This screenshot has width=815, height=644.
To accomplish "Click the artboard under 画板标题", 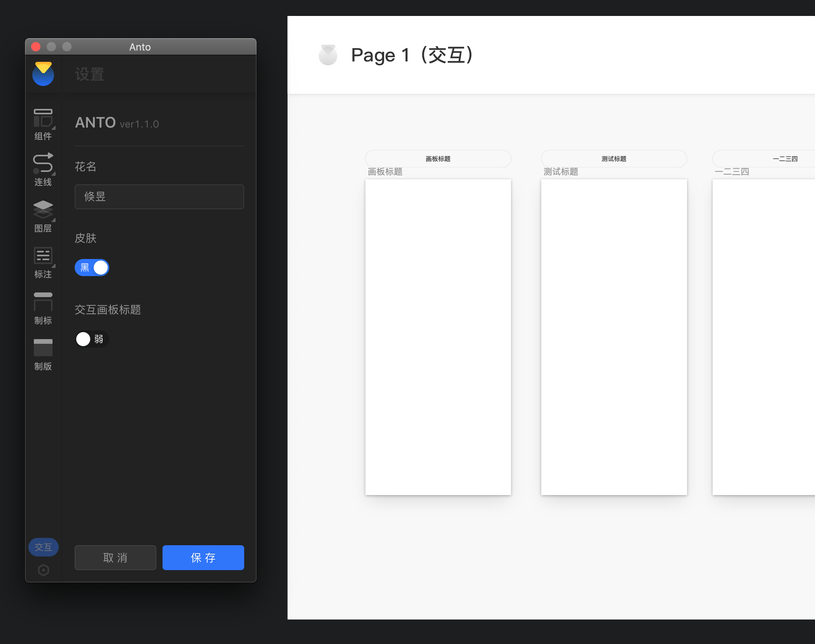I will 438,337.
